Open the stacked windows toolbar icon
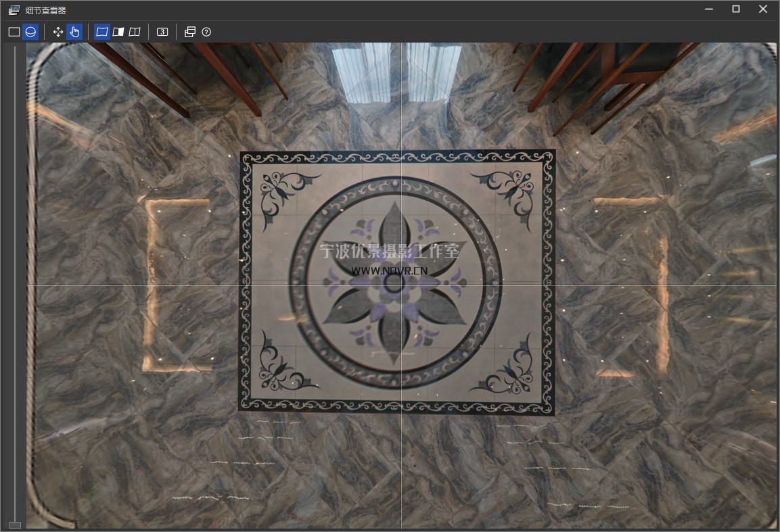Screen dimensions: 780x532 point(190,32)
